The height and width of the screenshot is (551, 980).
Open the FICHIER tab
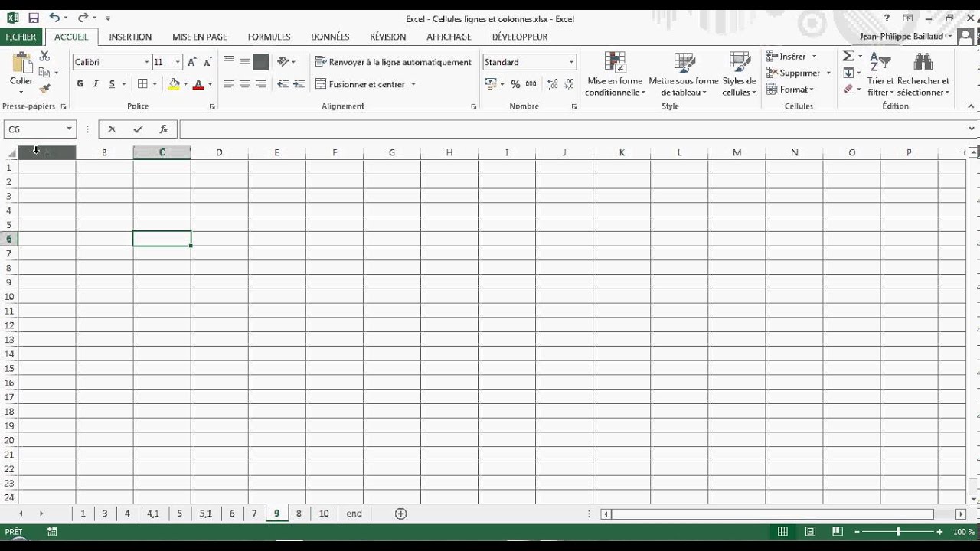[x=21, y=37]
